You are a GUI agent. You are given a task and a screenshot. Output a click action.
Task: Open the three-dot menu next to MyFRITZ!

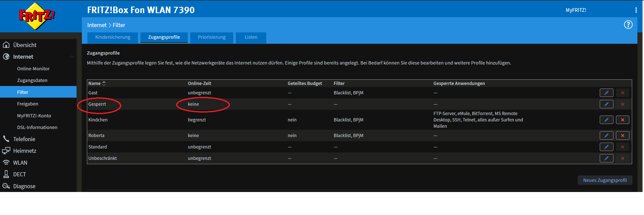(x=636, y=10)
